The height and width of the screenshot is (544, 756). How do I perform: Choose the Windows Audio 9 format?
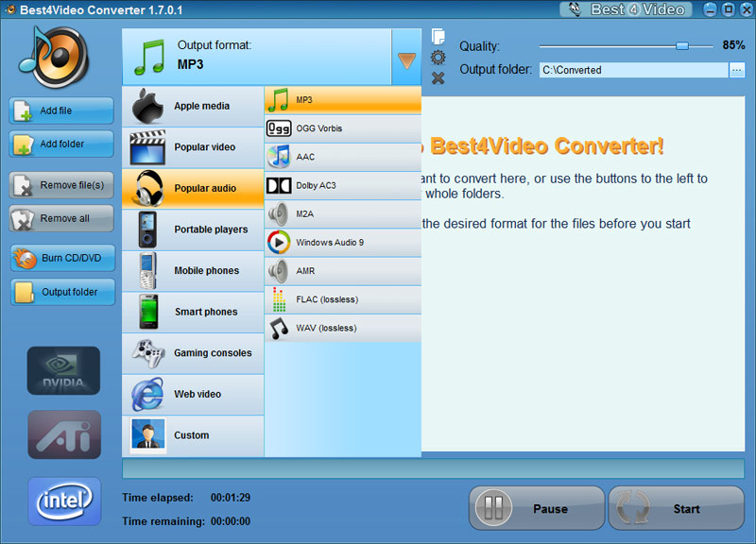[x=343, y=243]
